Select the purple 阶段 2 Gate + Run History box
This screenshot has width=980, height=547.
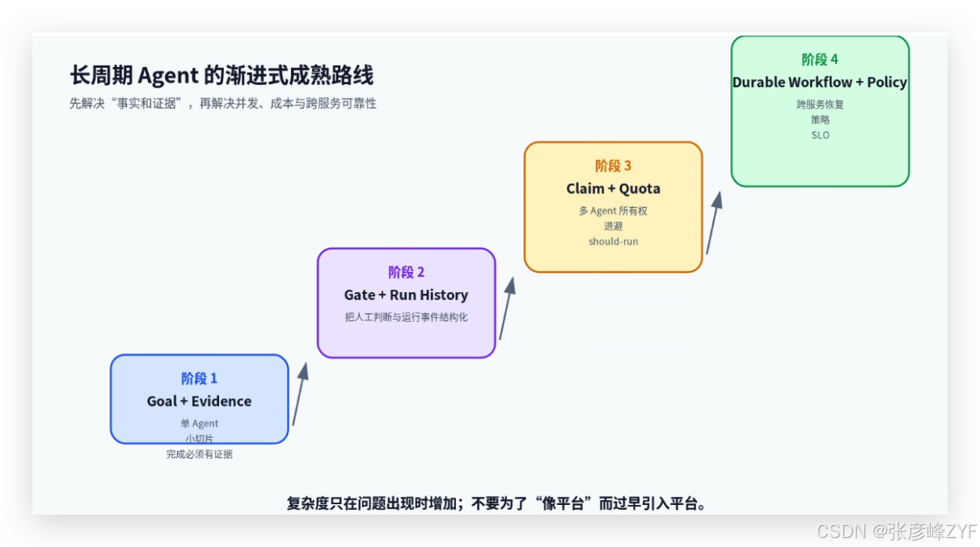pos(406,303)
